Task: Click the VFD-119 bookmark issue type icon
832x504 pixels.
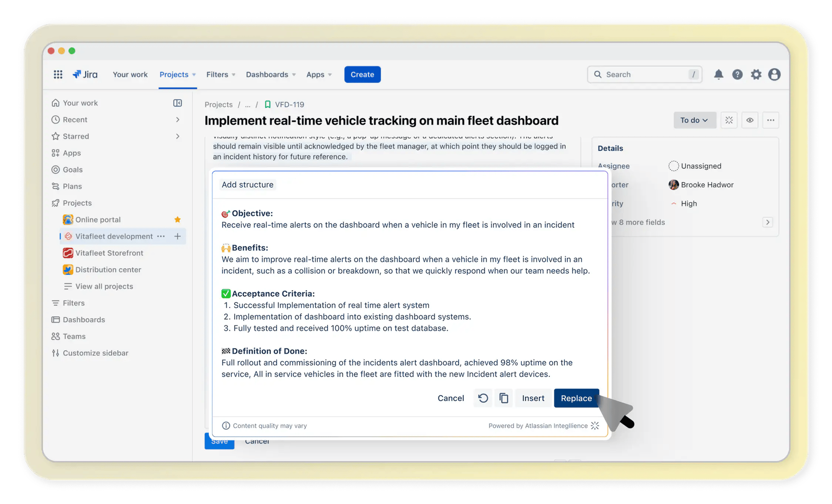Action: [268, 105]
